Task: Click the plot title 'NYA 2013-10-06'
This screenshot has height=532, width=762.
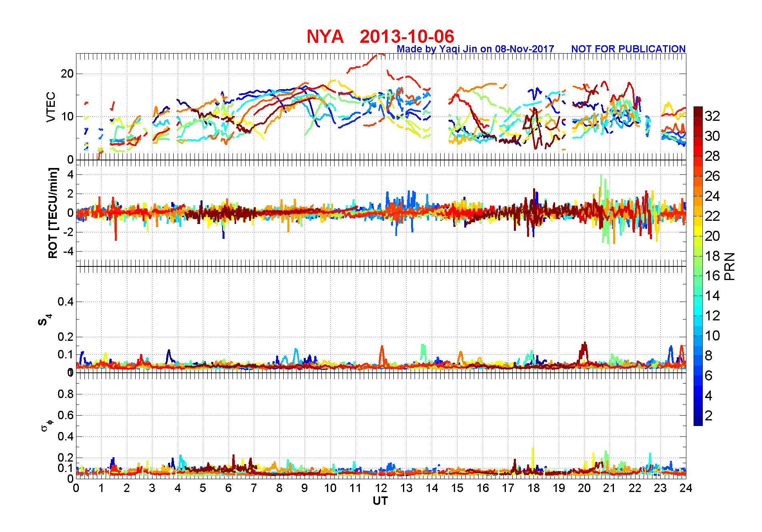Action: [380, 36]
